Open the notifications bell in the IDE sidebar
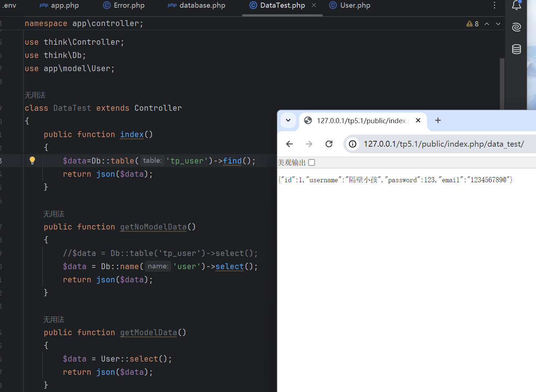Image resolution: width=536 pixels, height=392 pixels. (x=517, y=5)
